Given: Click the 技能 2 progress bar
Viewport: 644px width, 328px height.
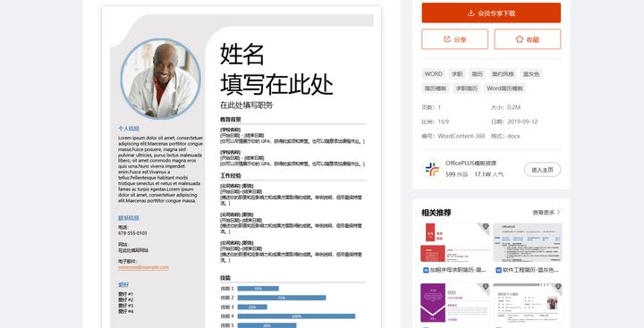Looking at the screenshot, I should 282,298.
